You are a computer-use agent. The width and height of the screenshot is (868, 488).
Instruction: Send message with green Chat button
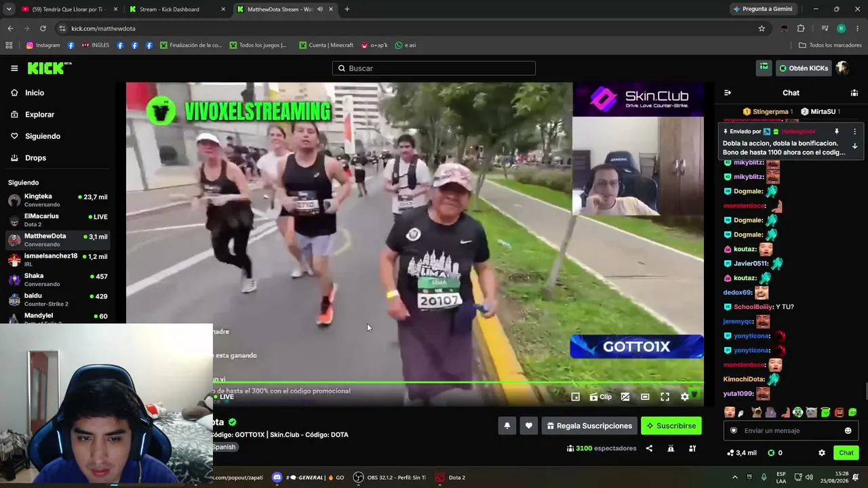coord(846,453)
